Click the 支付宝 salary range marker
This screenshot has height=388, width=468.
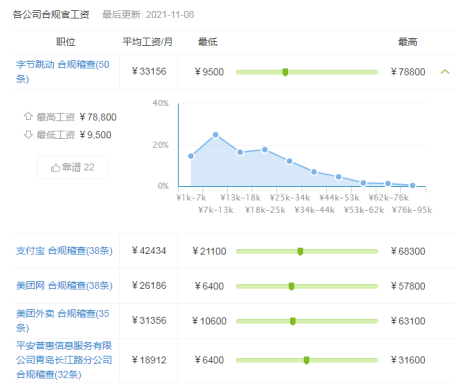300,251
